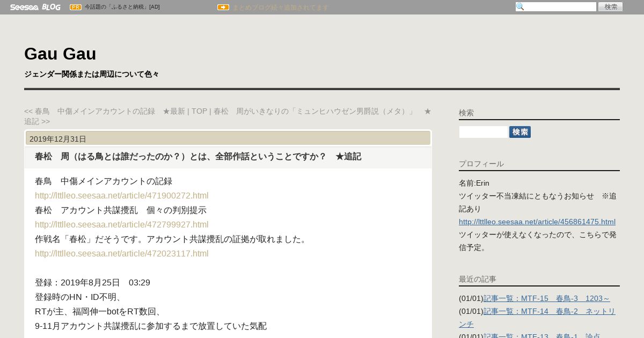Open recent post MTF-15 春鳥-3 1203~
This screenshot has width=644, height=338.
(547, 298)
